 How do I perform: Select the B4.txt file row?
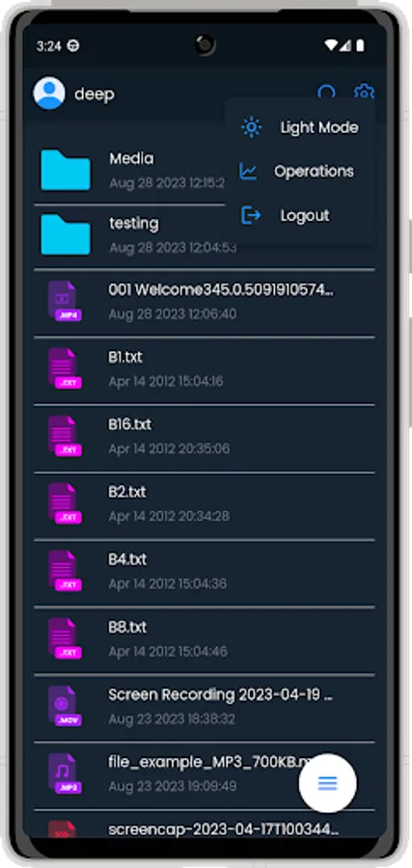click(x=205, y=572)
